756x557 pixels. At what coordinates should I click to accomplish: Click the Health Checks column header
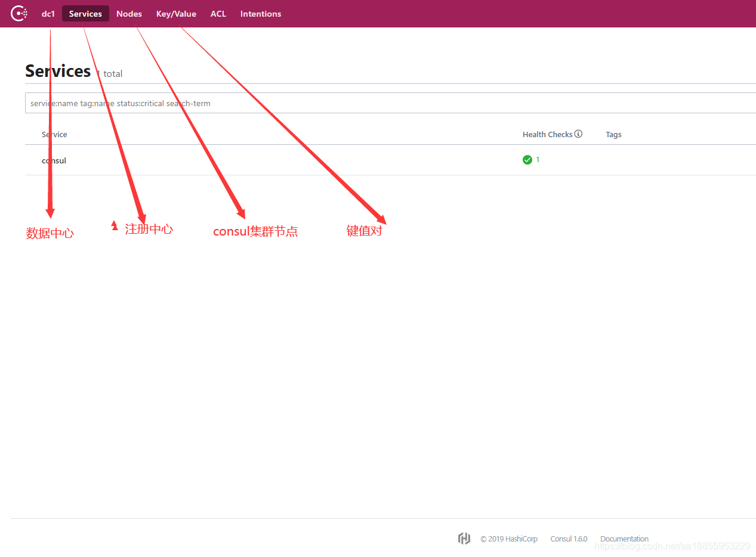pyautogui.click(x=547, y=135)
